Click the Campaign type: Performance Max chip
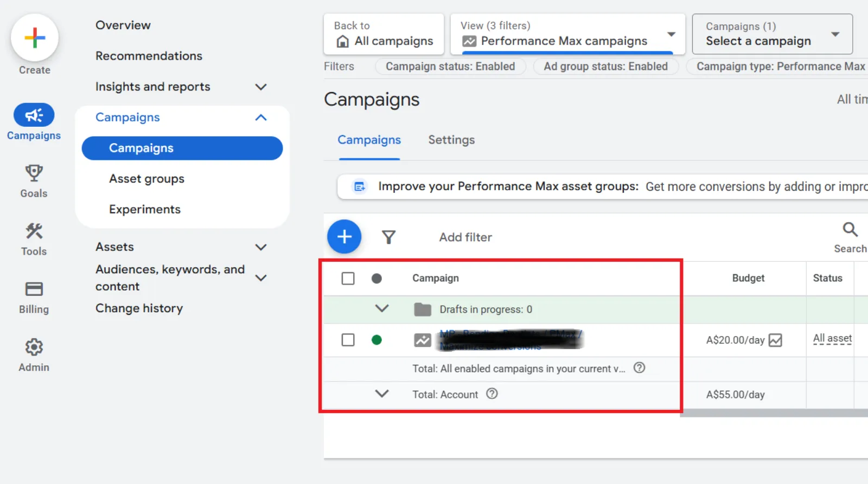 pos(777,66)
